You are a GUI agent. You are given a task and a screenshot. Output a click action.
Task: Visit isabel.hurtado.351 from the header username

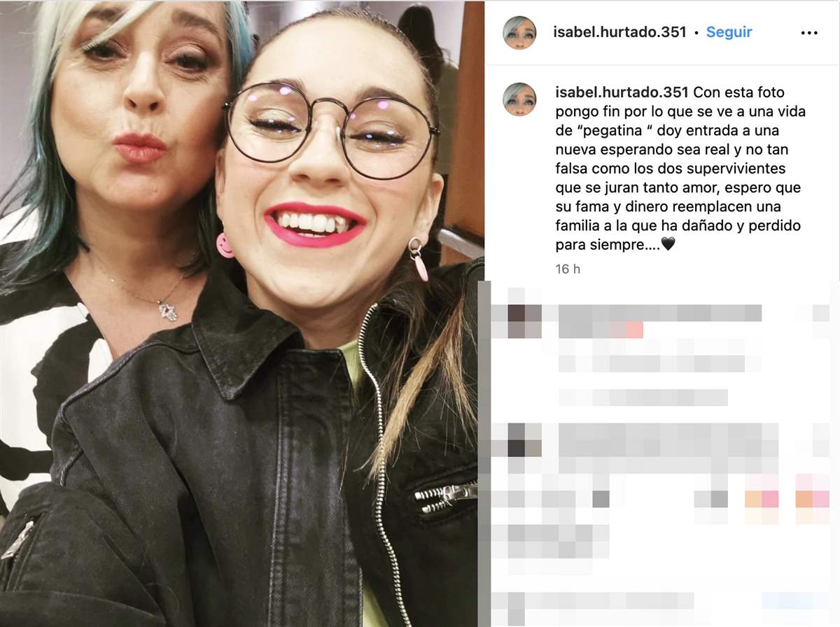pos(619,32)
